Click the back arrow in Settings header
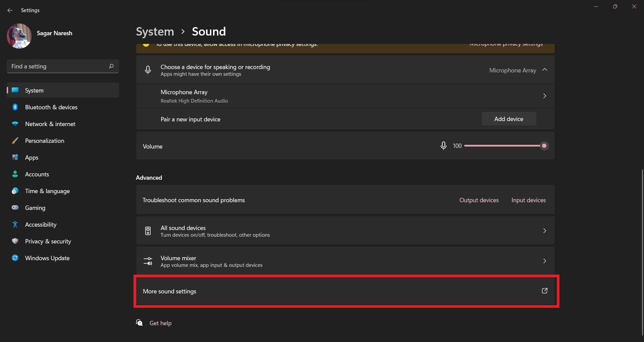This screenshot has height=342, width=644. (10, 10)
